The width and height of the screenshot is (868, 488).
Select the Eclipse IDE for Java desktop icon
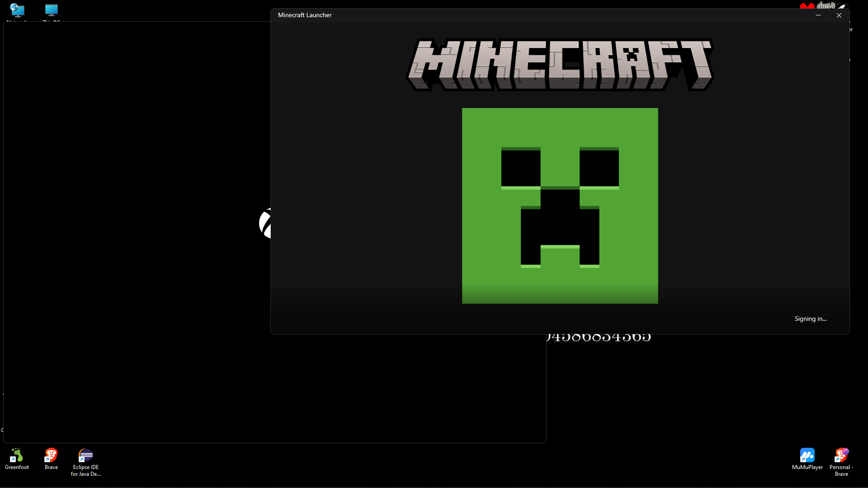pyautogui.click(x=85, y=462)
